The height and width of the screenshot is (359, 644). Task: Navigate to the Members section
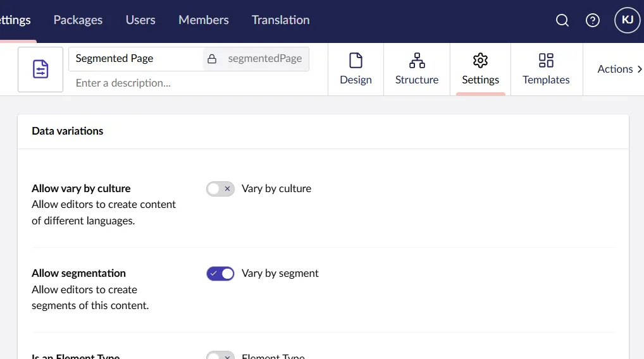pyautogui.click(x=204, y=20)
